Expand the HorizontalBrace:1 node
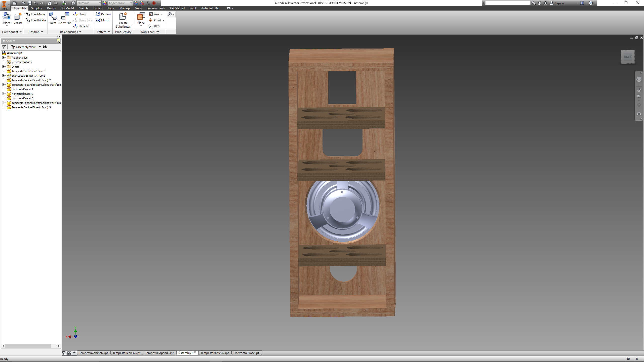The image size is (644, 362). pos(4,89)
